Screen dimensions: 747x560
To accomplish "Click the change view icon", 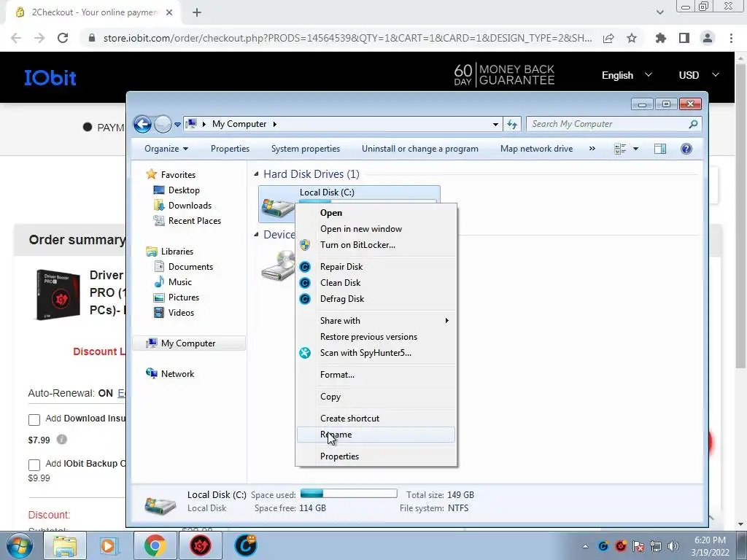I will (620, 149).
